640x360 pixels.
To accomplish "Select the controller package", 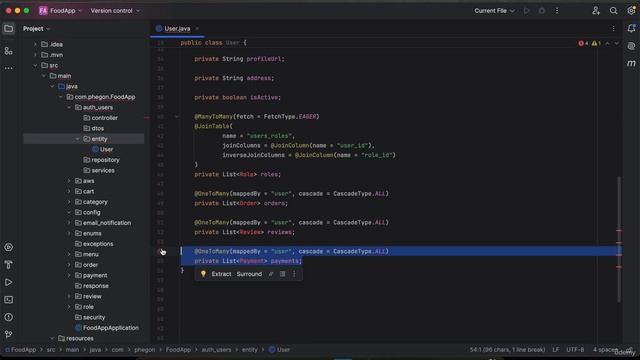I will click(104, 118).
